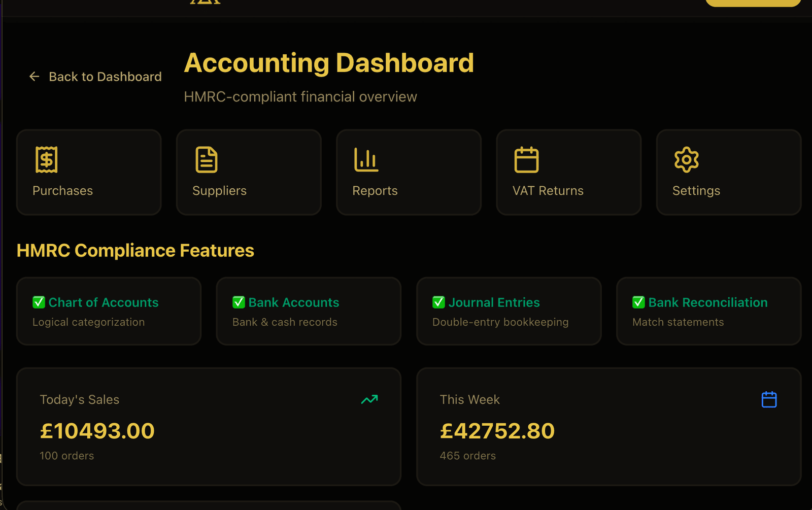Click the 100 orders count
This screenshot has height=510, width=812.
(67, 456)
